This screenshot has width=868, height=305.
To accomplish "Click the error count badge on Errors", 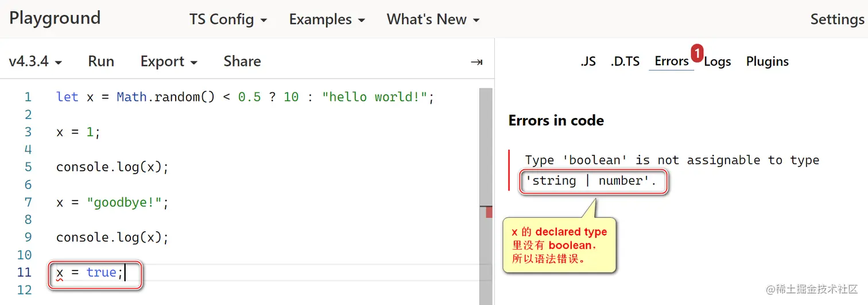I will click(x=696, y=53).
